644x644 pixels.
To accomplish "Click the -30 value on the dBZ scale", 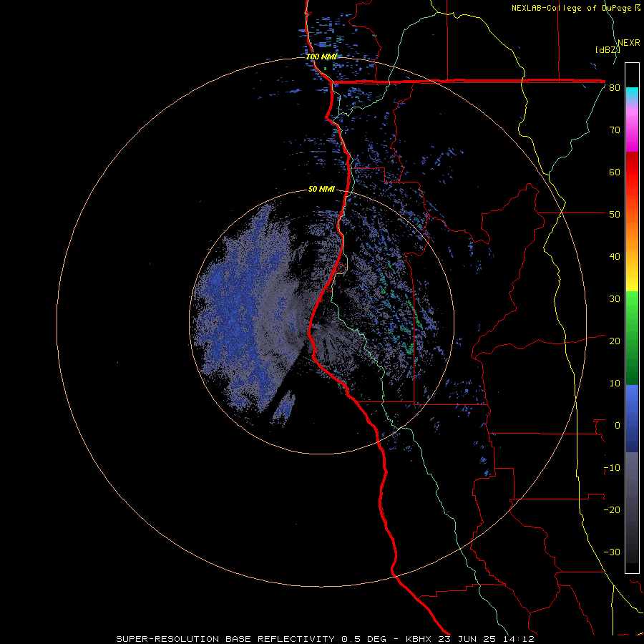I will (x=612, y=552).
